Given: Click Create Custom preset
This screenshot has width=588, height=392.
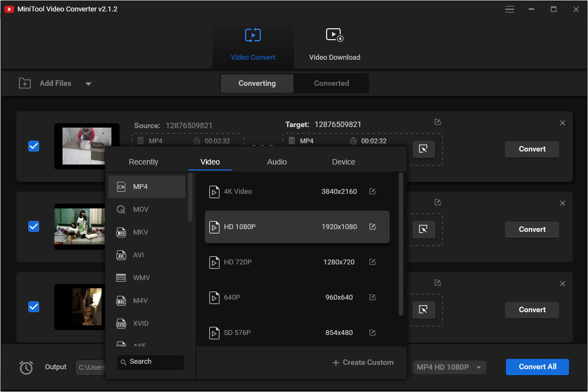Looking at the screenshot, I should click(x=362, y=363).
